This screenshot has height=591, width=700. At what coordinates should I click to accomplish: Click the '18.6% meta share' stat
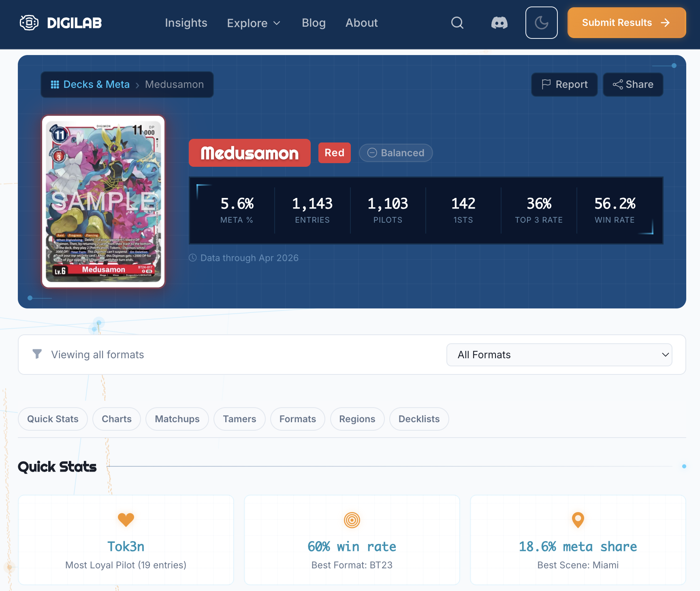pos(578,546)
